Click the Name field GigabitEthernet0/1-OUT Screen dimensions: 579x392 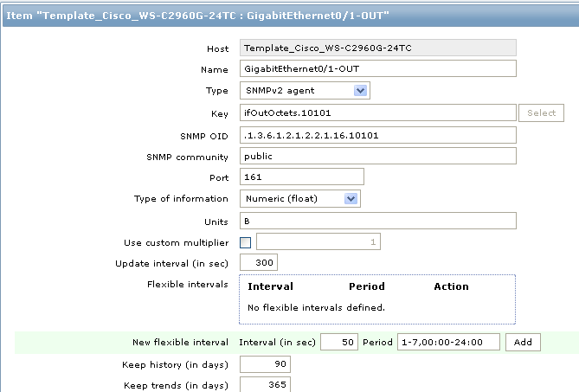(x=377, y=68)
